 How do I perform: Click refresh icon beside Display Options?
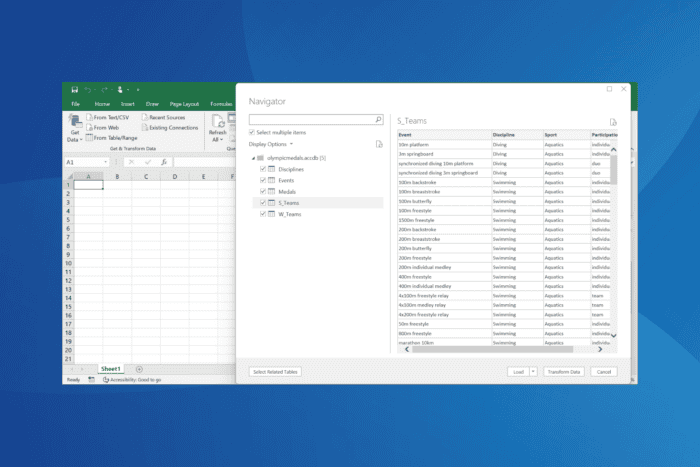[379, 144]
